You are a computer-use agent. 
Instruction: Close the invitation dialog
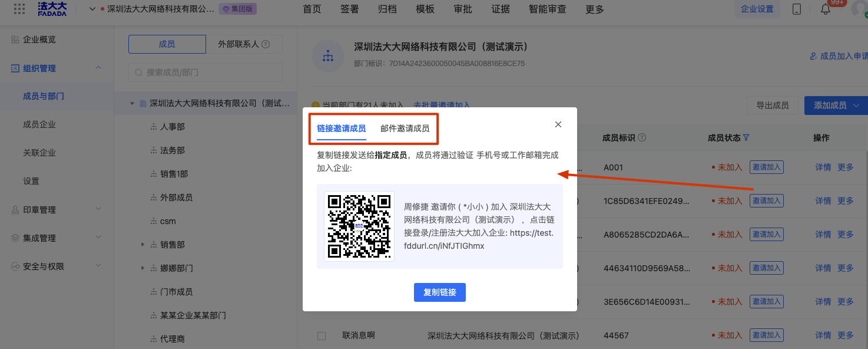(558, 124)
